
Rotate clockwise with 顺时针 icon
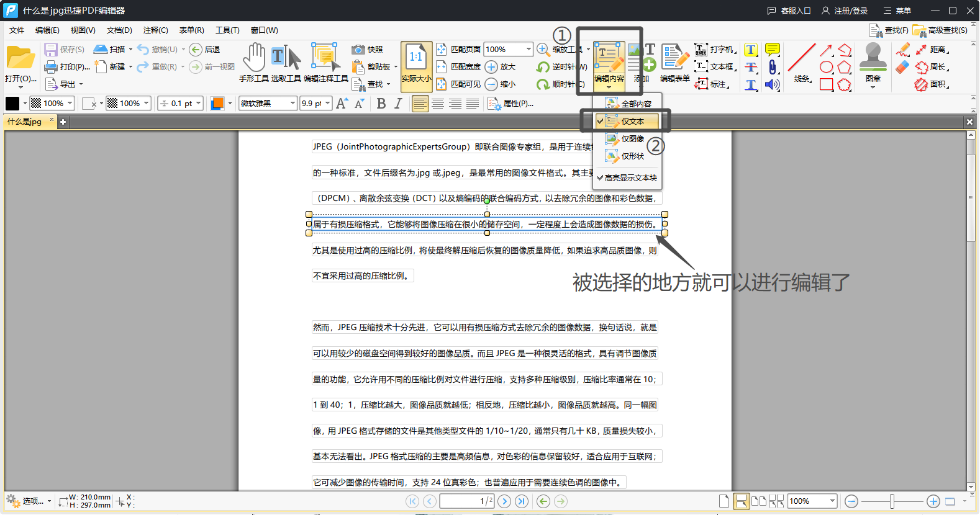tap(543, 84)
